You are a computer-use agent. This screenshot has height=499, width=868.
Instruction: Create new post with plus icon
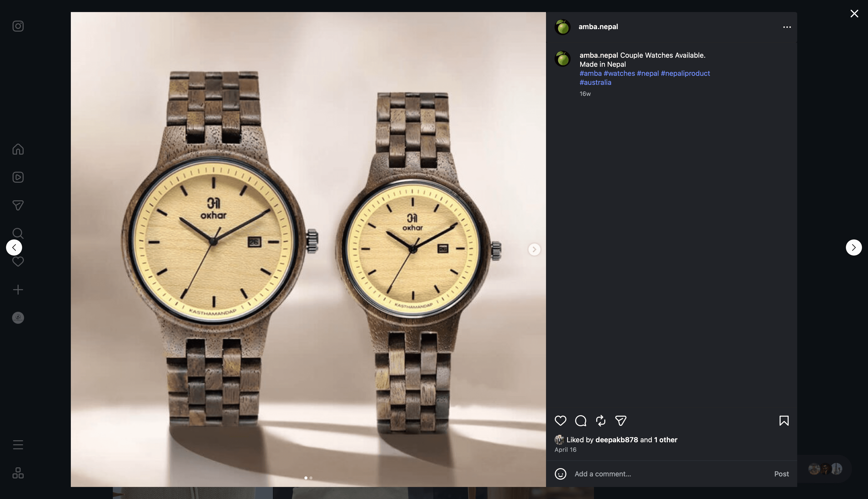(18, 290)
